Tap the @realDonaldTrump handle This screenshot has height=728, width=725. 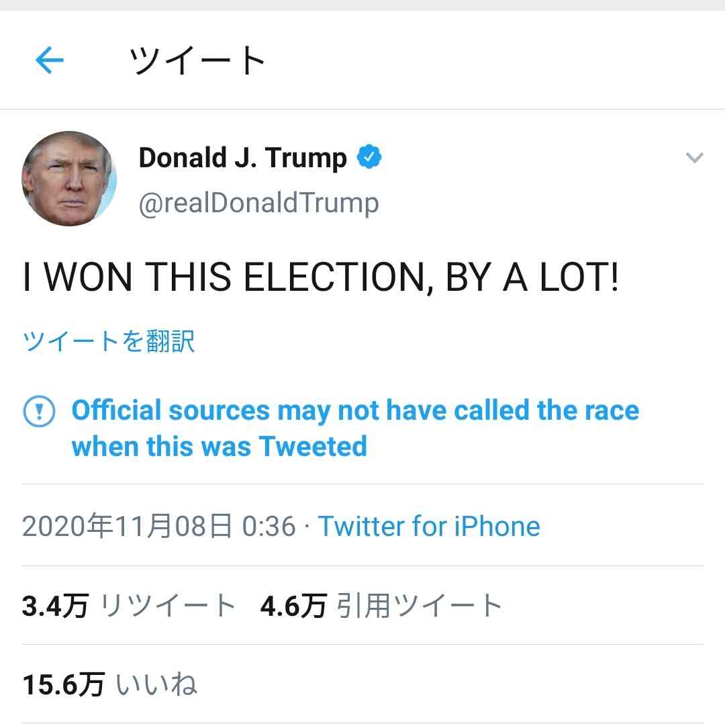(258, 203)
